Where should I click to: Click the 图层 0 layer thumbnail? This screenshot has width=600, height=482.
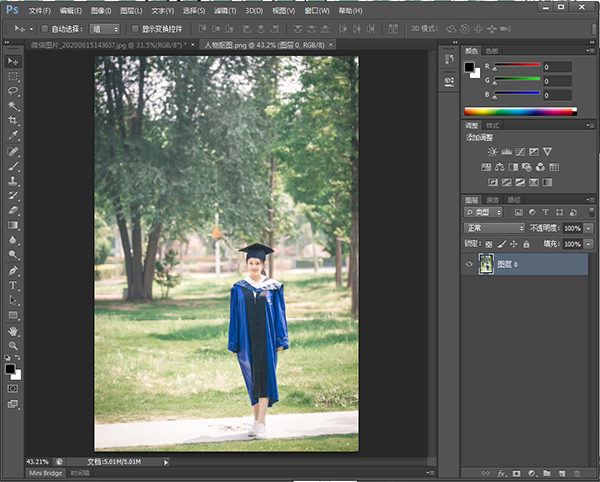click(487, 264)
